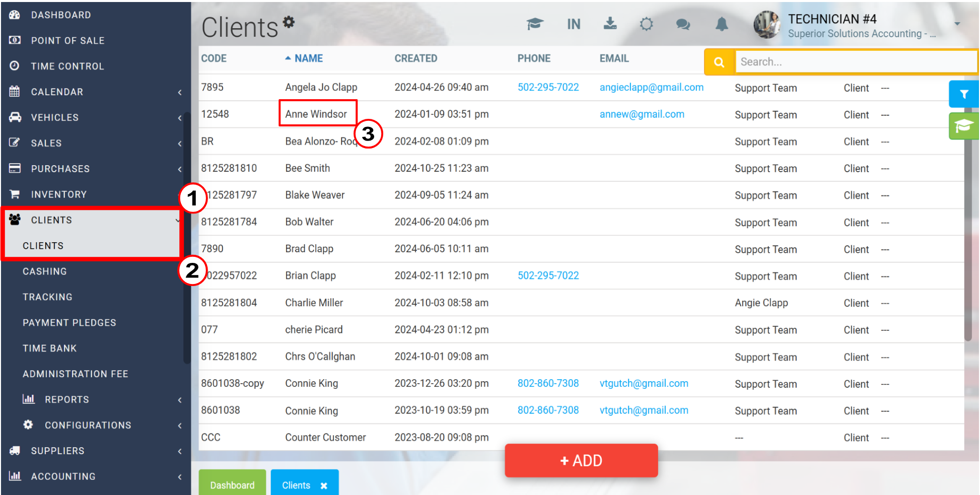The height and width of the screenshot is (495, 980).
Task: Click the Search input field
Action: (856, 62)
